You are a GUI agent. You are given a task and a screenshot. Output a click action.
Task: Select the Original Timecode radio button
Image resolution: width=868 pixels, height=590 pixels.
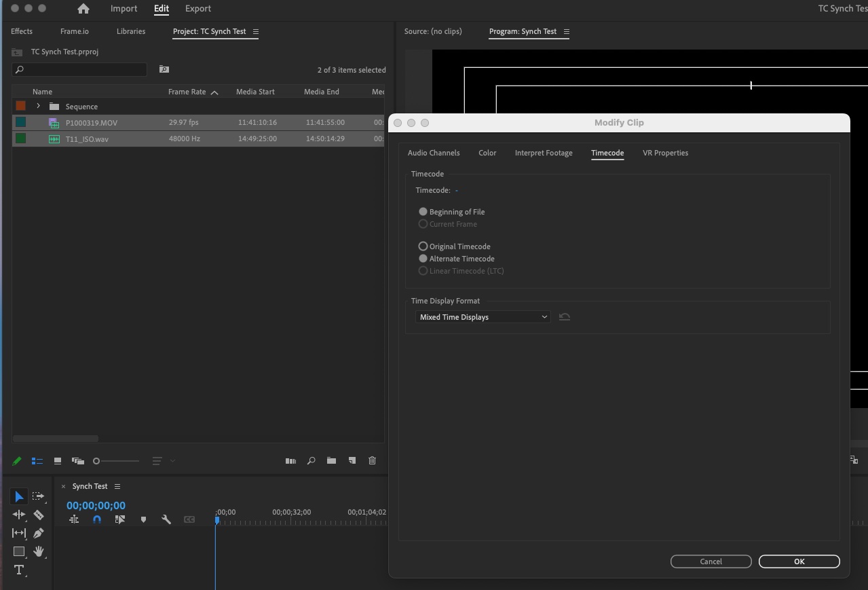(x=423, y=246)
